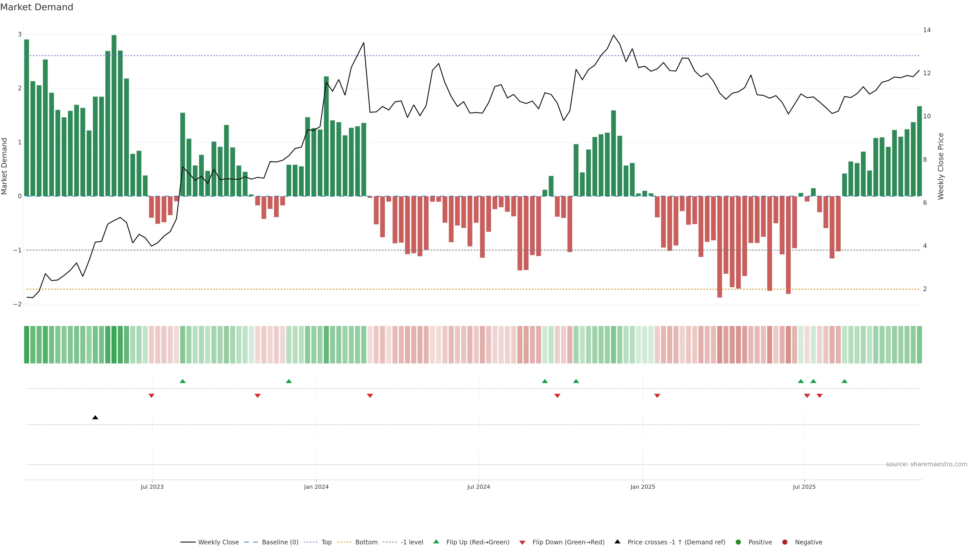Select the leftmost red Flip Down triangle marker
980x551 pixels.
click(151, 396)
